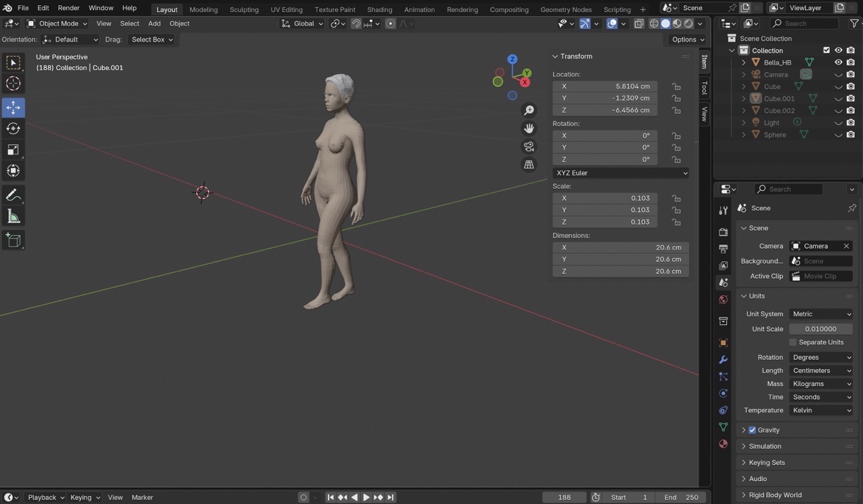Image resolution: width=863 pixels, height=504 pixels.
Task: Toggle camera view in the viewport
Action: click(529, 146)
